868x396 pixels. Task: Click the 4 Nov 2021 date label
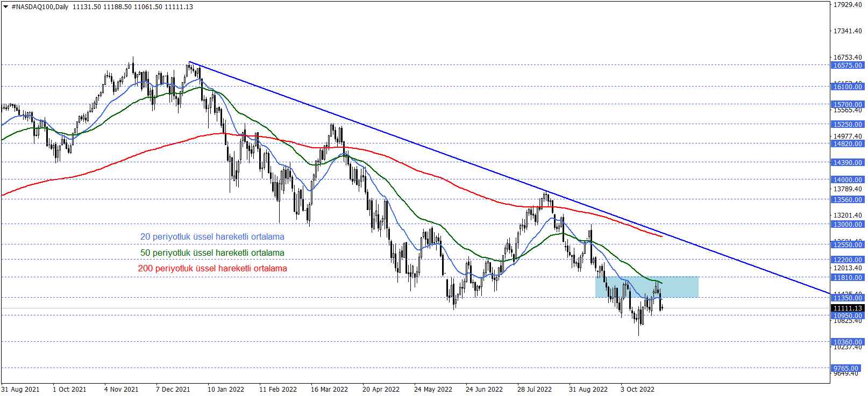(x=121, y=390)
